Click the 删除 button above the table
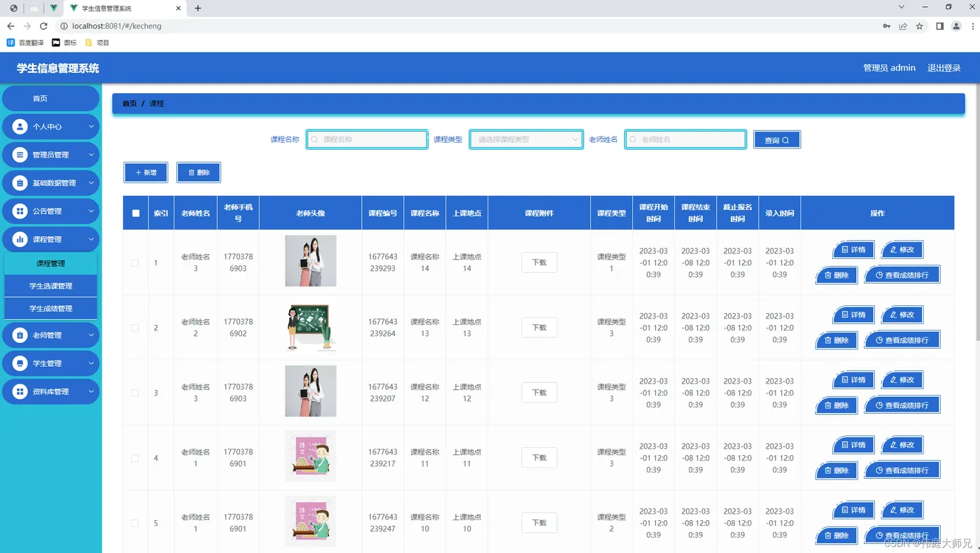 pyautogui.click(x=199, y=172)
